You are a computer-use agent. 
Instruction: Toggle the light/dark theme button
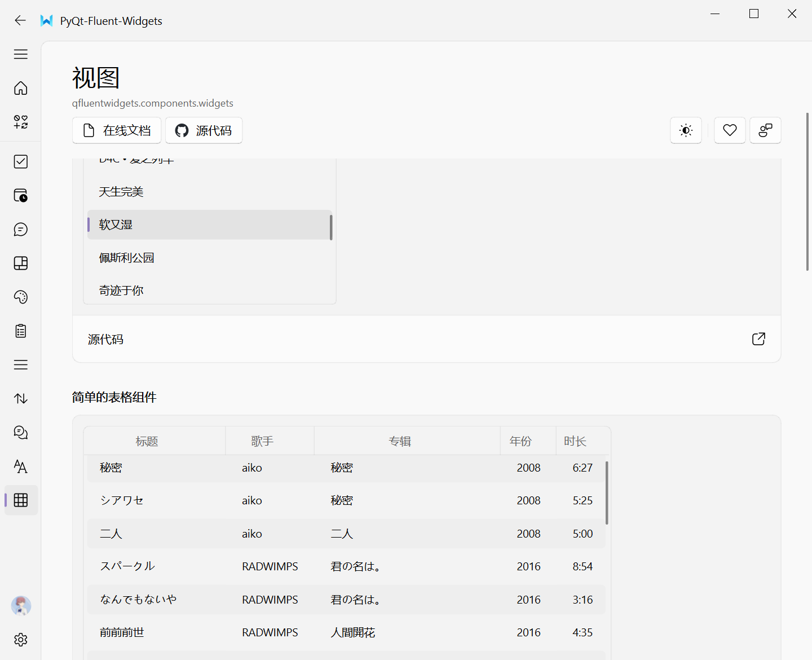686,130
